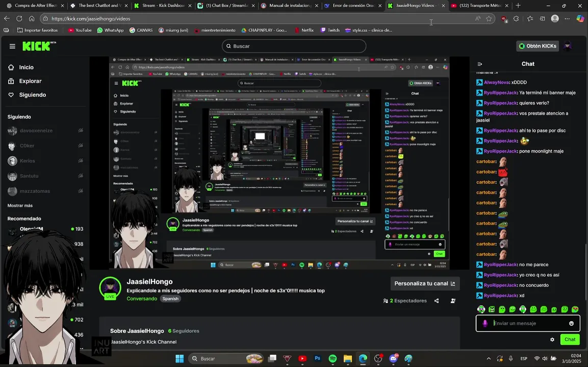Open the Kick profile avatar menu
588x367 pixels.
pyautogui.click(x=568, y=46)
